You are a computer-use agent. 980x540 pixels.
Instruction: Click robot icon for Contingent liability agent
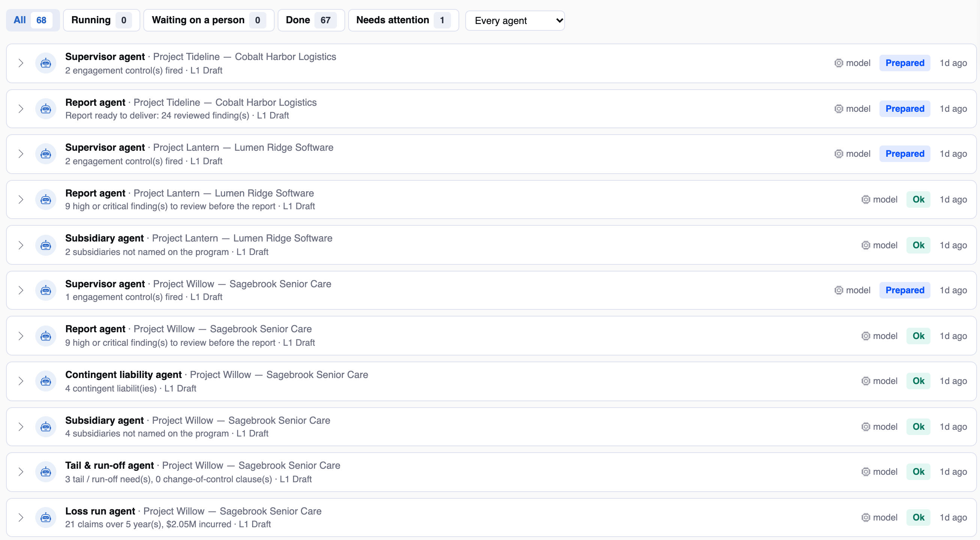[46, 381]
